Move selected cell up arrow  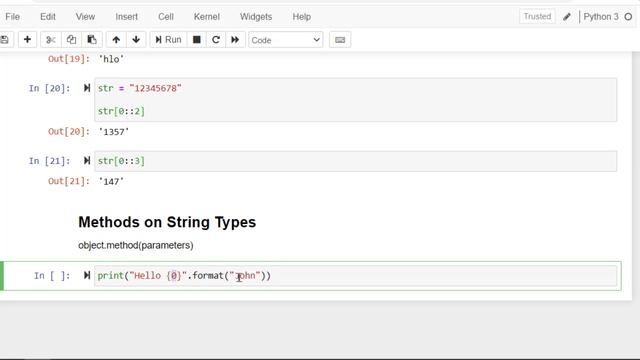click(116, 40)
